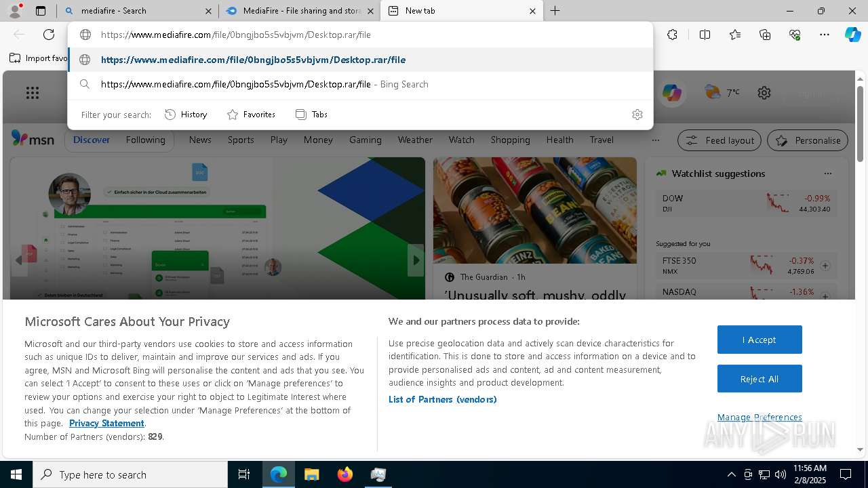Open the notifications center icon
Screen dimensions: 868x488
pyautogui.click(x=846, y=474)
